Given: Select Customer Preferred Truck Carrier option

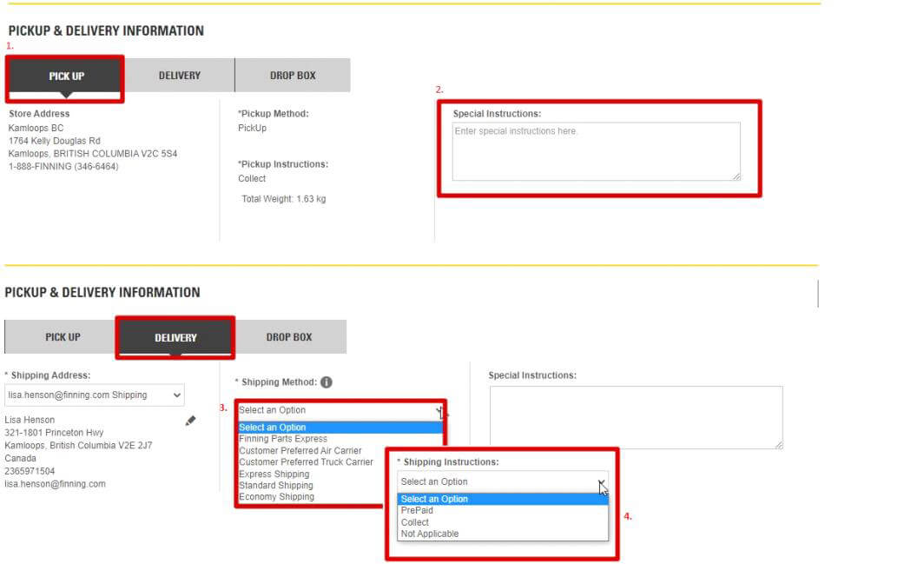Looking at the screenshot, I should (x=306, y=462).
